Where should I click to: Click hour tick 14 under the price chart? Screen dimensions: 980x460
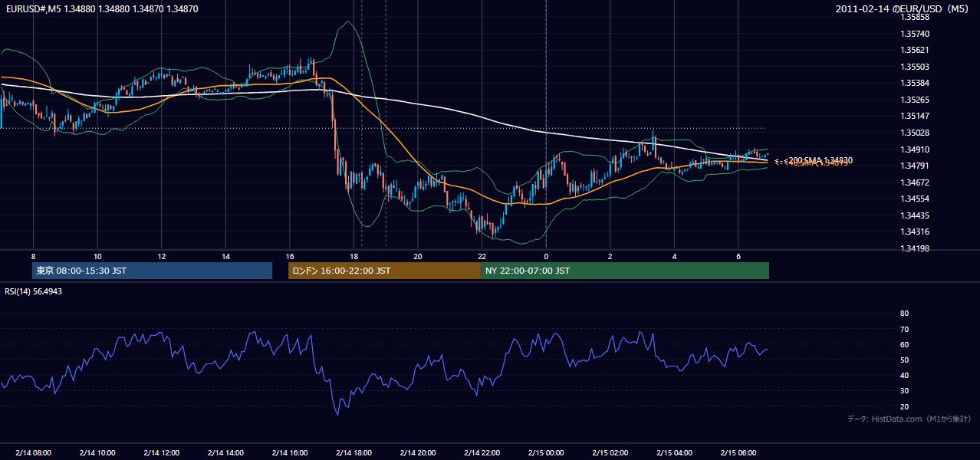coord(225,256)
